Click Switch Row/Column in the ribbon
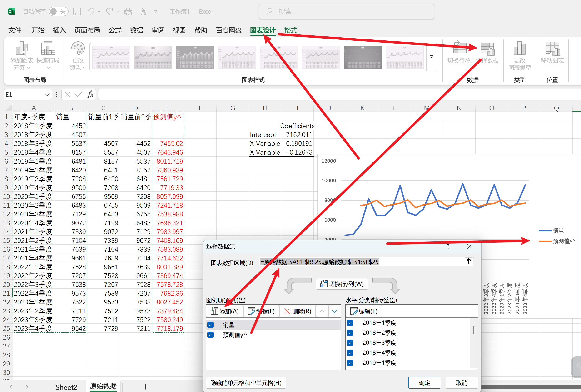 pos(460,49)
